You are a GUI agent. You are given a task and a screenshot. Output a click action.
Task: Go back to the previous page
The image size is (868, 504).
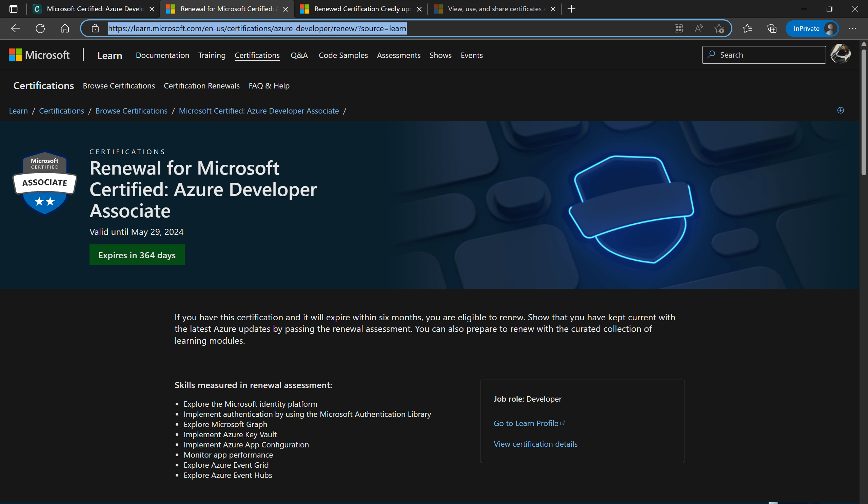tap(16, 28)
